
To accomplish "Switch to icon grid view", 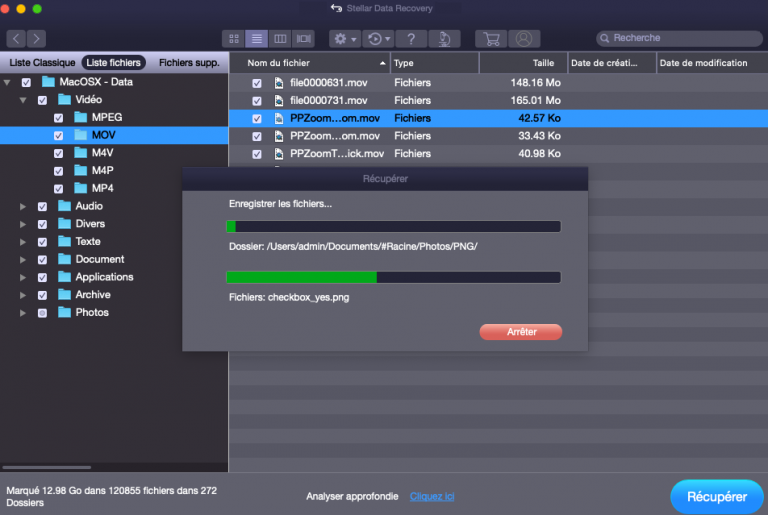I will point(234,39).
